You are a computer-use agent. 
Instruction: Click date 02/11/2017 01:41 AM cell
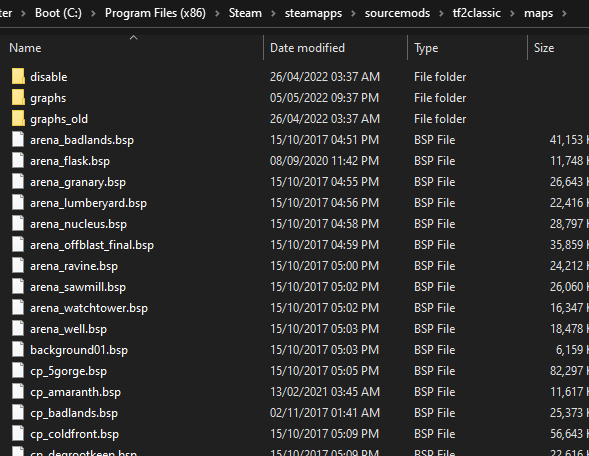pos(325,414)
